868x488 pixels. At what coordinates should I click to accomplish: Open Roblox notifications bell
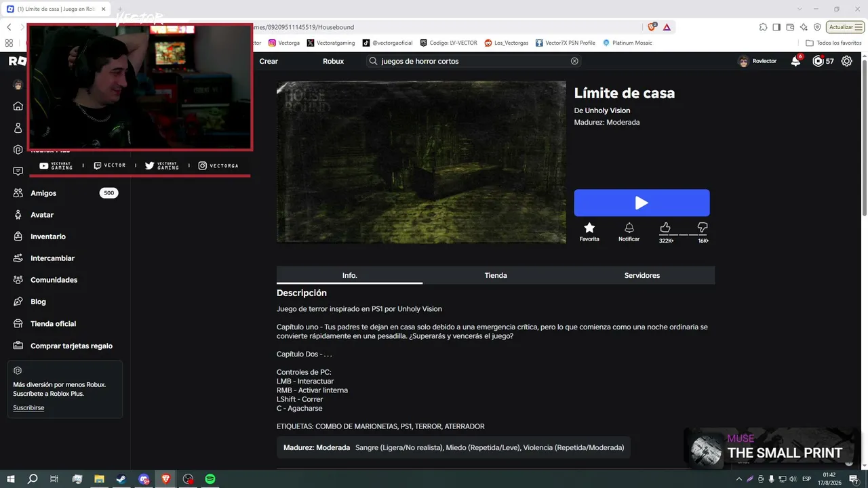[x=795, y=61]
